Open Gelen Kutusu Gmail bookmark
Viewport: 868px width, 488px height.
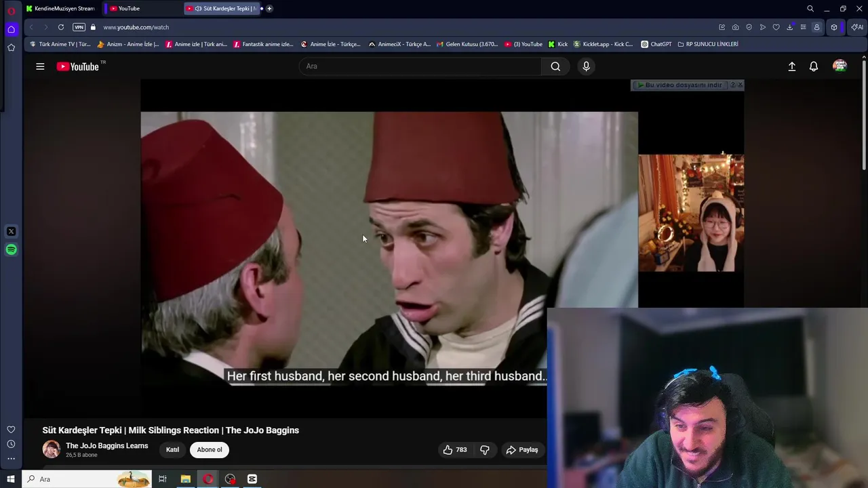[467, 44]
